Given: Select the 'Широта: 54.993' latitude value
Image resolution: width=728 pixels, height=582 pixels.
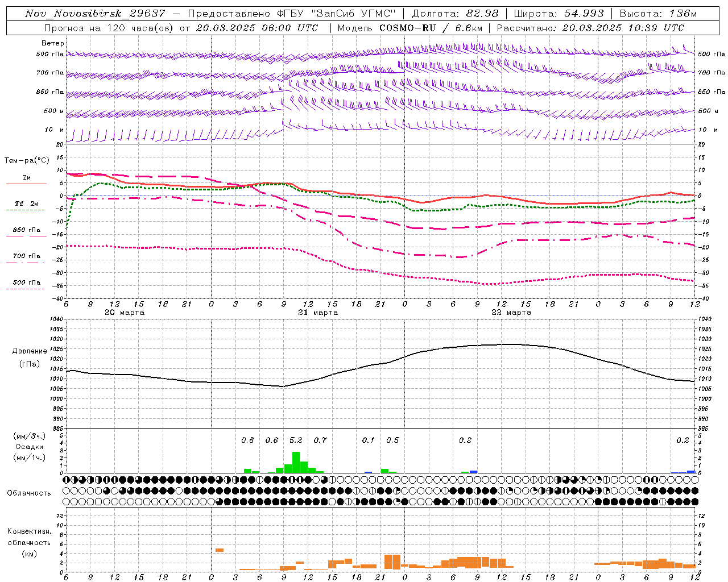Looking at the screenshot, I should [559, 14].
